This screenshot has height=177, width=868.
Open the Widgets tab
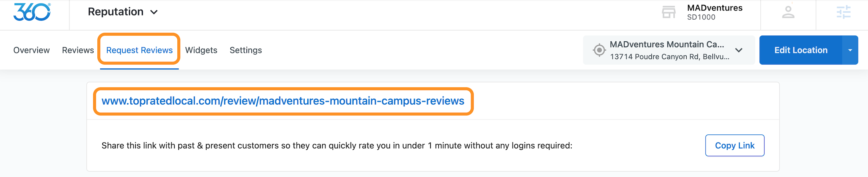pyautogui.click(x=201, y=50)
